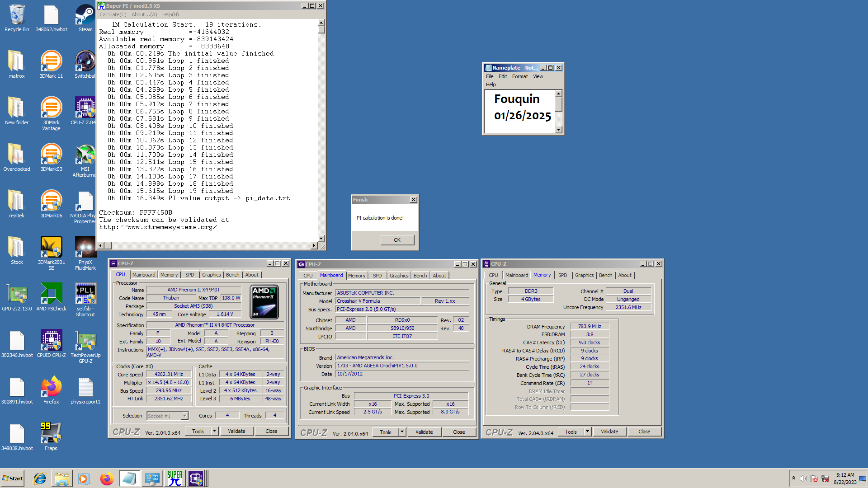
Task: Launch the 3DMark03 shortcut
Action: coord(51,157)
